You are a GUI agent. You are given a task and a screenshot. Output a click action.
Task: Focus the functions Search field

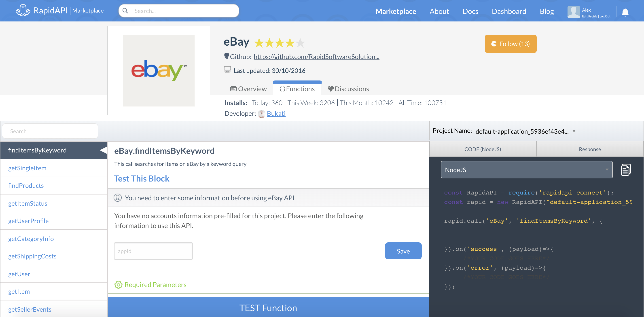[50, 131]
